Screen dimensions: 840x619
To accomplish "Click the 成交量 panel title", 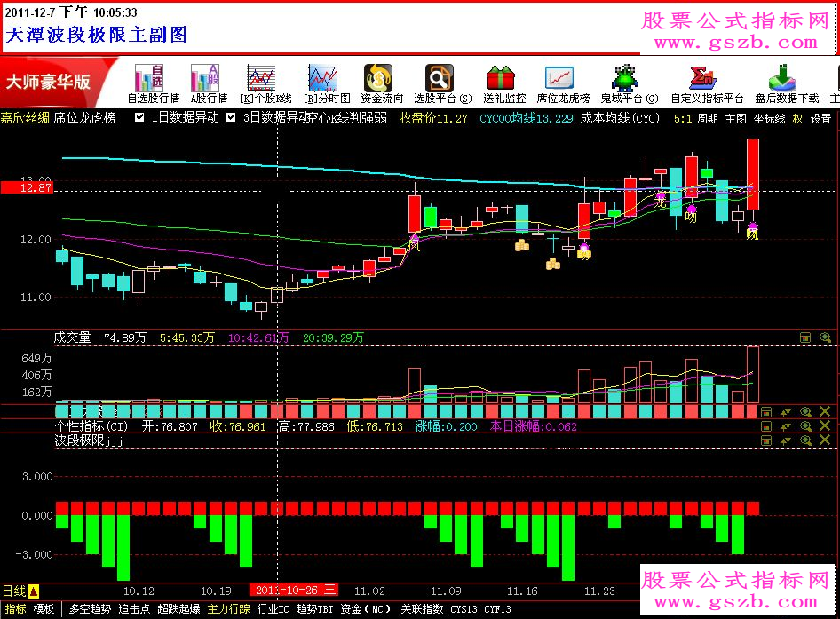I will coord(72,337).
